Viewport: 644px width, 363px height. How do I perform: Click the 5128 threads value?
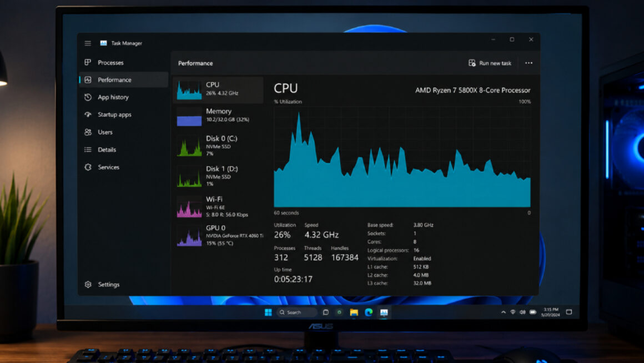[x=313, y=258]
